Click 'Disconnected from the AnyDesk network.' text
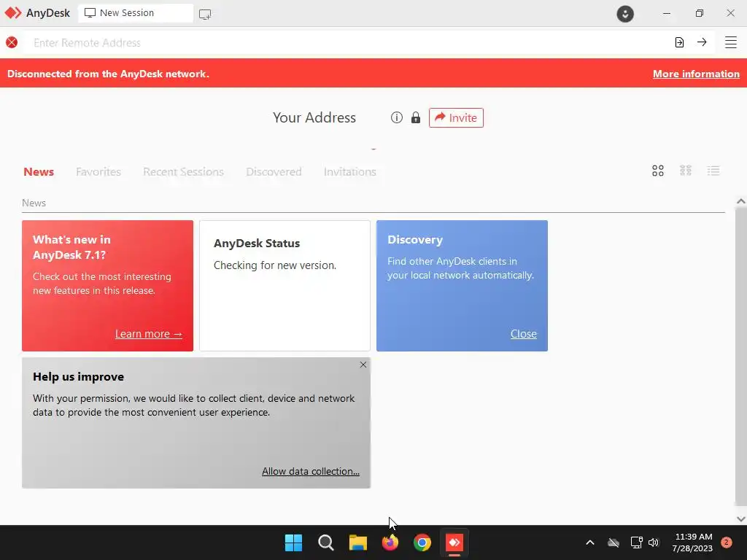The width and height of the screenshot is (747, 560). tap(108, 74)
